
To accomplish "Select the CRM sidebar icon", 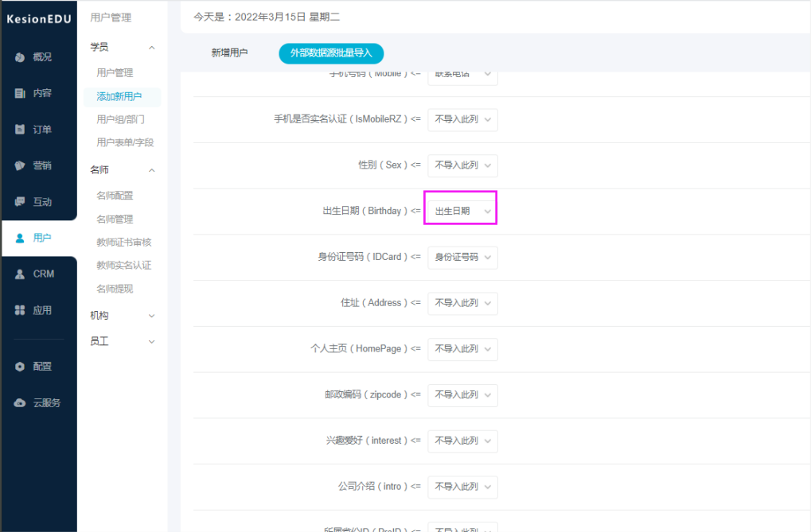I will tap(21, 274).
